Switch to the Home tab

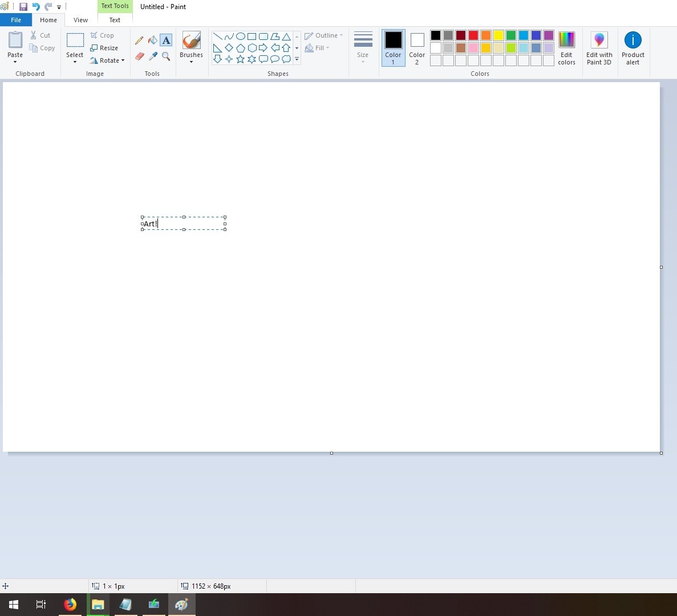[48, 20]
